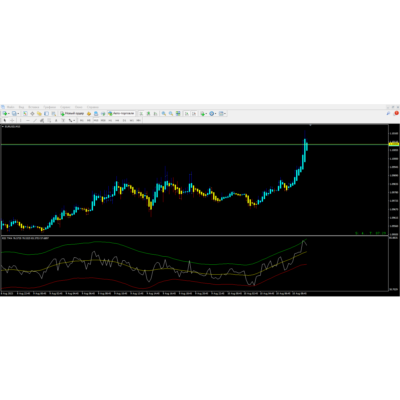Screen dimensions: 400x400
Task: Switch timeframe to M30
Action: tap(103, 120)
